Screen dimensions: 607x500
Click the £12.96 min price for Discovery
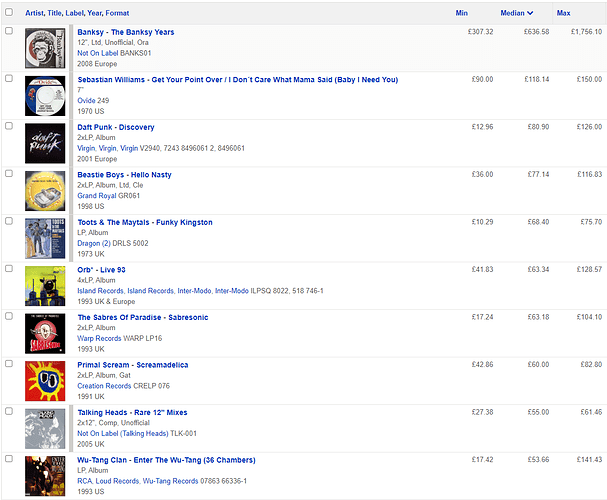click(482, 127)
